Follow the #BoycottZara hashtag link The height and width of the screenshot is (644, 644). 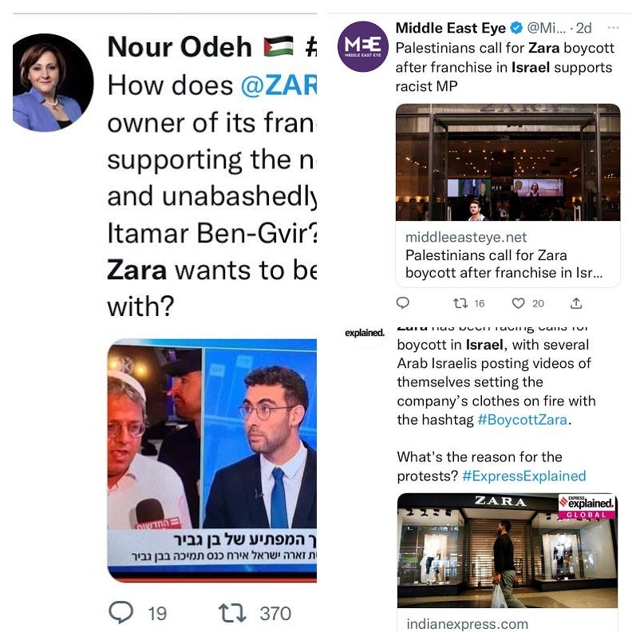coord(523,420)
